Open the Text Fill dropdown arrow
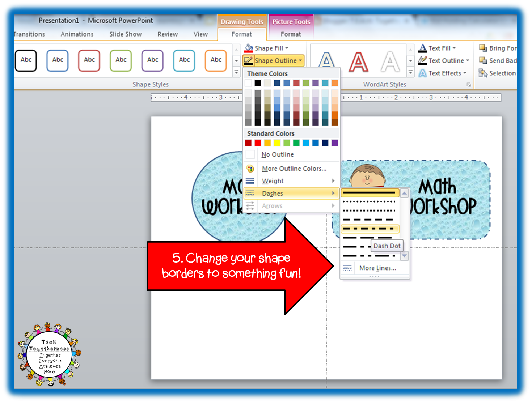 click(x=454, y=48)
